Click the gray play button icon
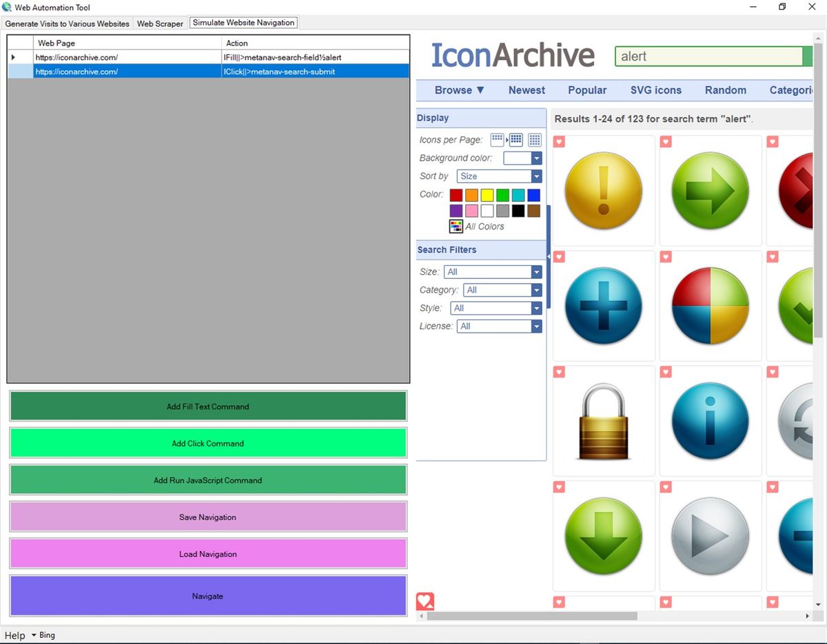 pos(710,535)
